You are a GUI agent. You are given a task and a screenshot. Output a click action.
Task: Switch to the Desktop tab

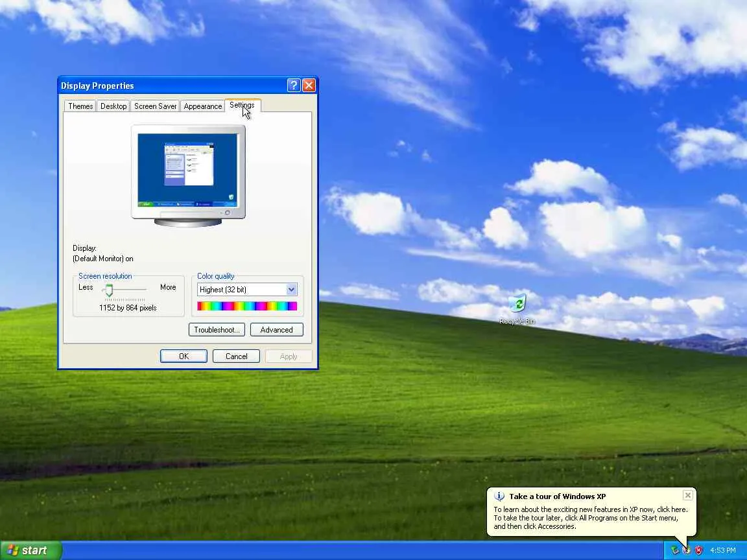tap(113, 106)
